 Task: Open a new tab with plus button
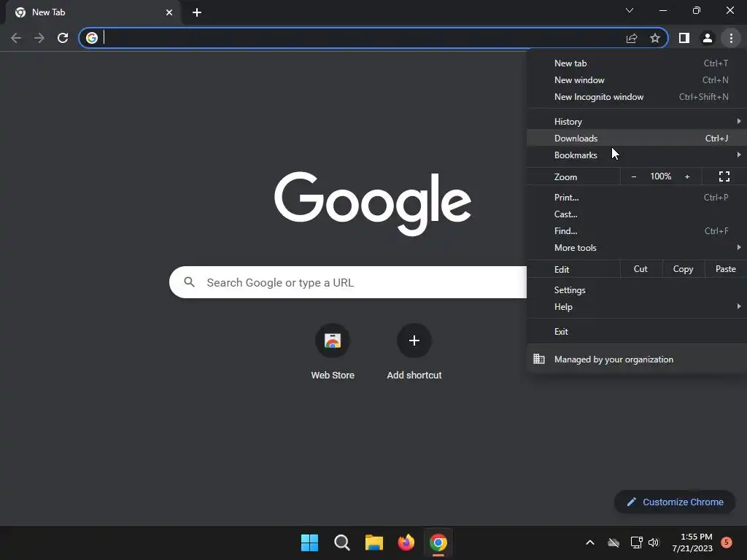click(x=197, y=12)
